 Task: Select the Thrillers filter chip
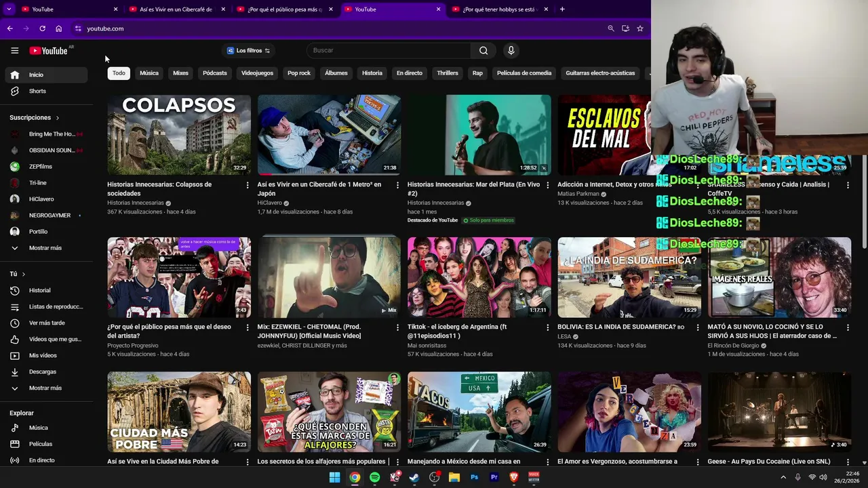pos(448,73)
